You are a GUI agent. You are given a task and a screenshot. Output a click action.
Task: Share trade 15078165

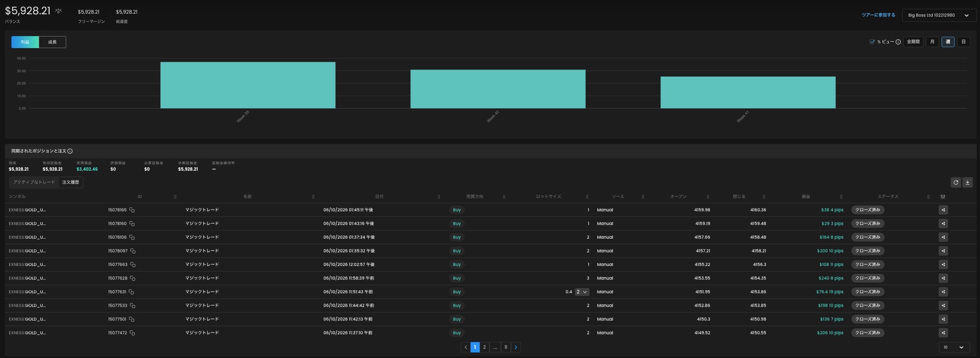[943, 210]
